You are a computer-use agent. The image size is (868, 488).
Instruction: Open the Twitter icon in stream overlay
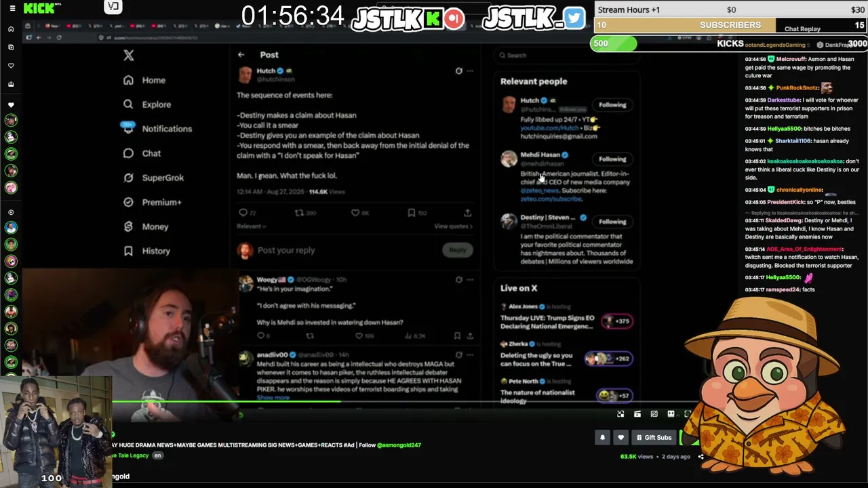pyautogui.click(x=574, y=18)
